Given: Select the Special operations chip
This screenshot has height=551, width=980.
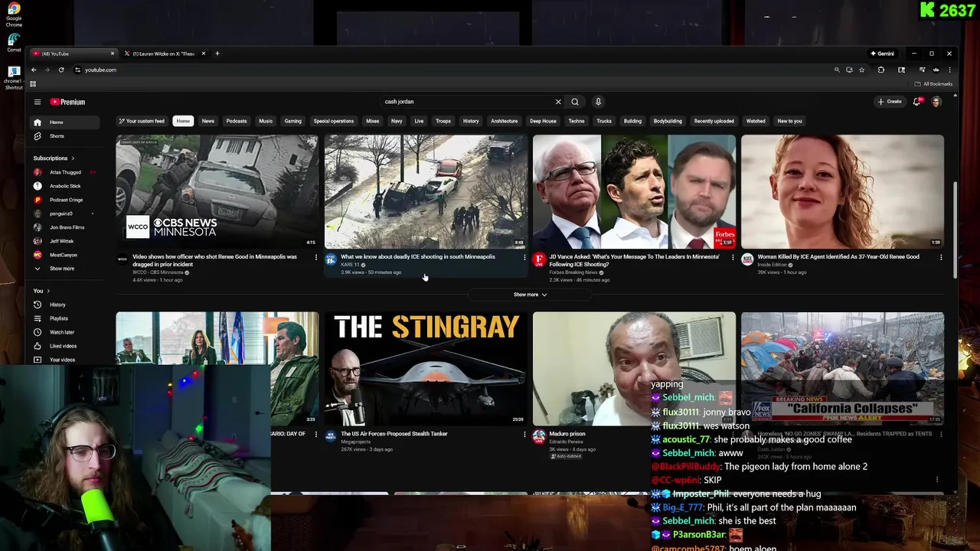Looking at the screenshot, I should 333,121.
